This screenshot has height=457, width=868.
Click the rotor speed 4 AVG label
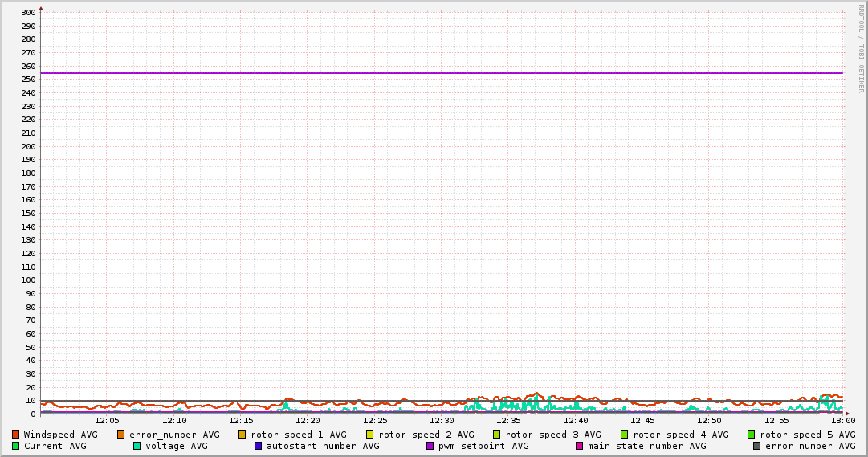(x=680, y=435)
